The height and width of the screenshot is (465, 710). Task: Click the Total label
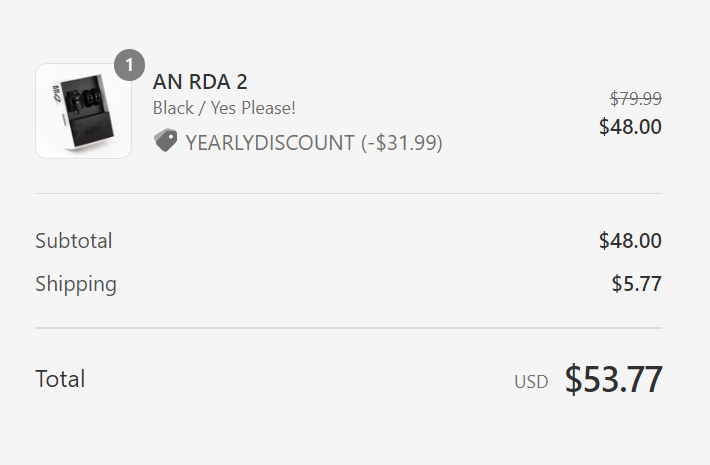[x=60, y=379]
